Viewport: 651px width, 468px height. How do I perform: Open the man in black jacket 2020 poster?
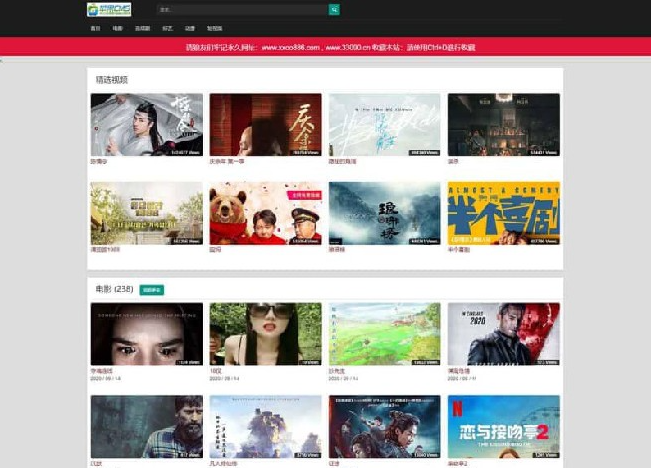(504, 334)
